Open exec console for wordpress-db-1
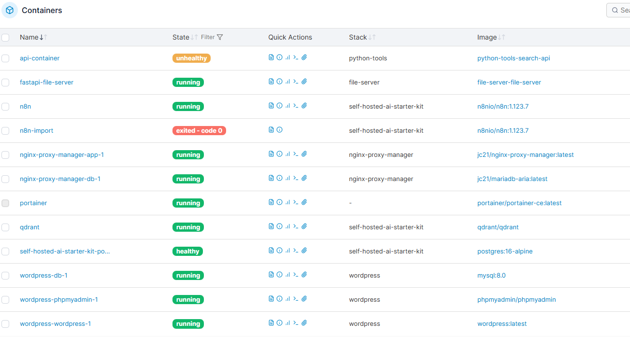This screenshot has width=630, height=364. tap(296, 275)
